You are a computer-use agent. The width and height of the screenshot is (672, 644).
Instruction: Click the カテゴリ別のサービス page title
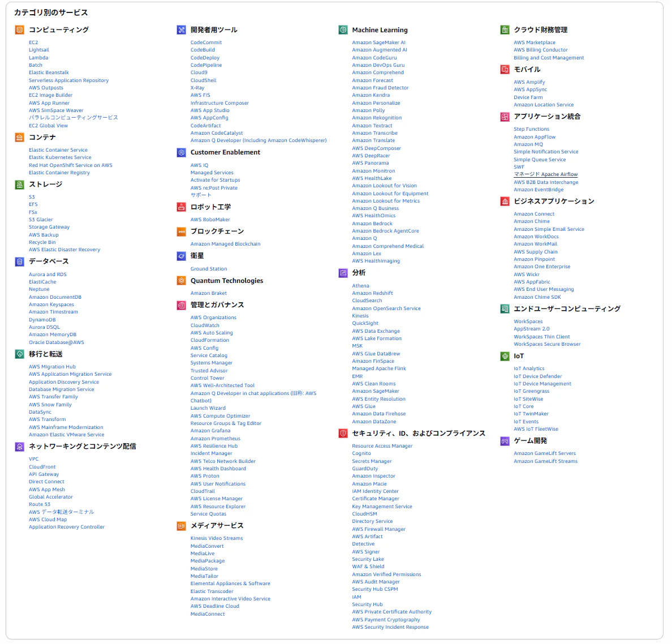click(51, 12)
